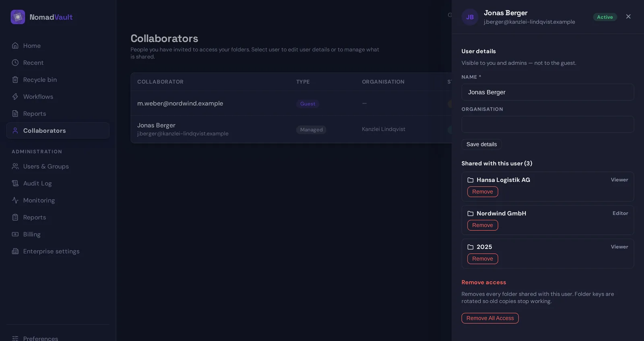Open Home in the sidebar
Screen dimensions: 644x341
[58, 45]
